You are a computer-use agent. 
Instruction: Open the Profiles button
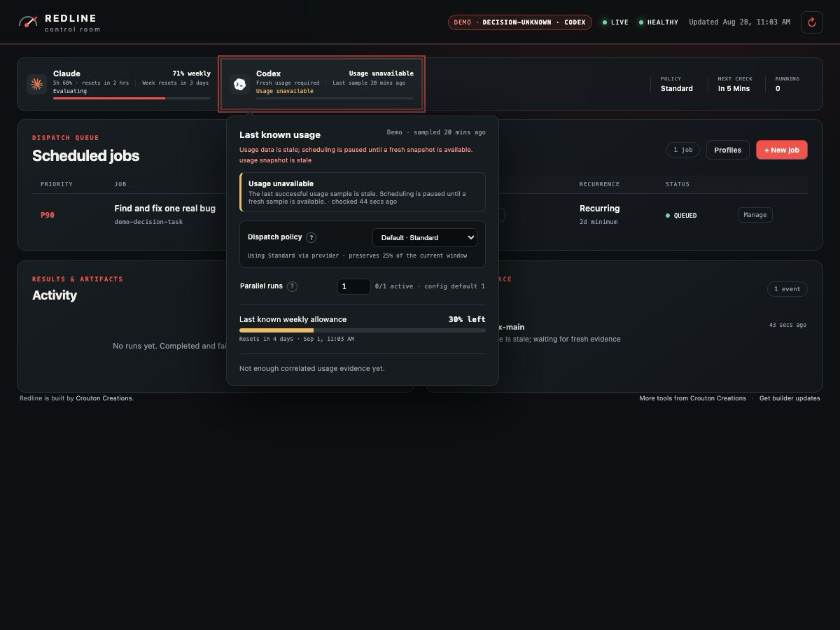point(728,150)
